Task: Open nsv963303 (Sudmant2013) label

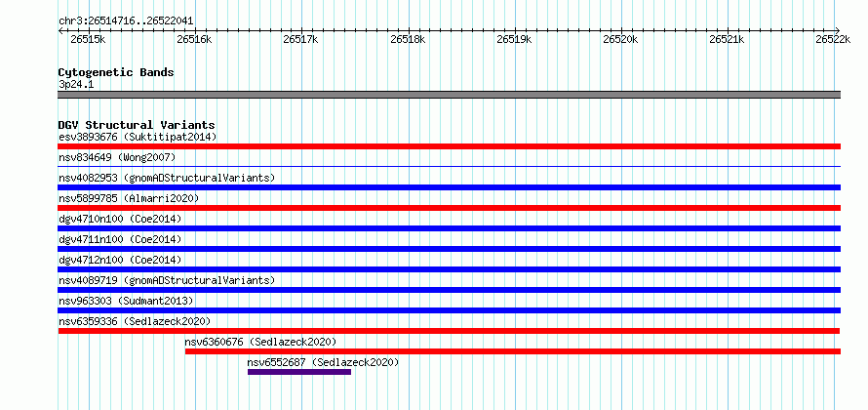Action: coord(126,301)
